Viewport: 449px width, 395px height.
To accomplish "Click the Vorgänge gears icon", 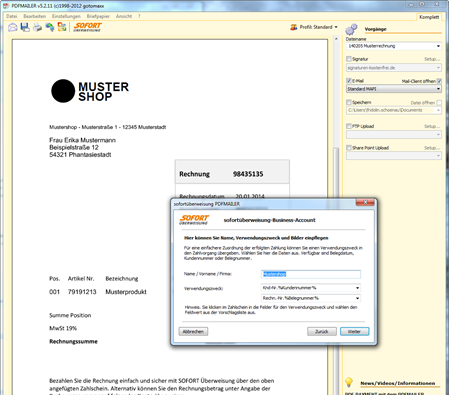I will click(351, 29).
